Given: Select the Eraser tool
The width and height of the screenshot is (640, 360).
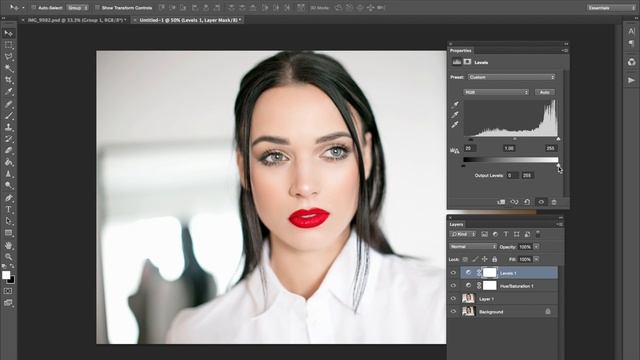Looking at the screenshot, I should coord(9,151).
